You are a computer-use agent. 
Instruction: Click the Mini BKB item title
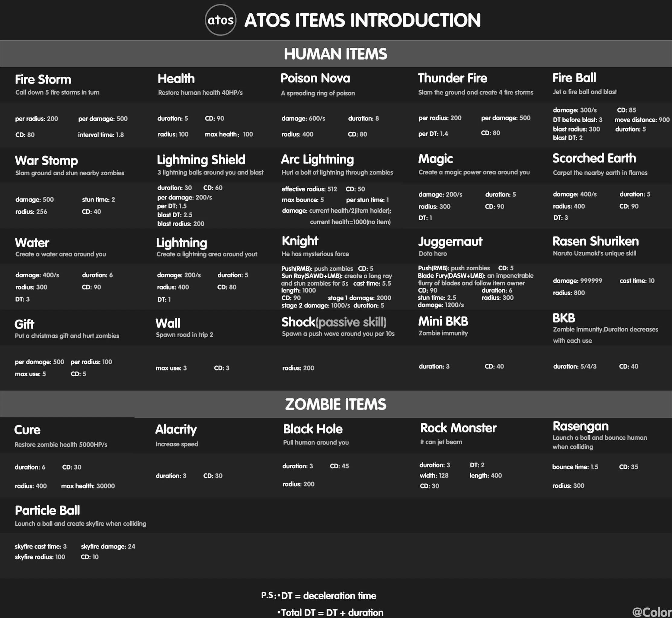pos(443,321)
